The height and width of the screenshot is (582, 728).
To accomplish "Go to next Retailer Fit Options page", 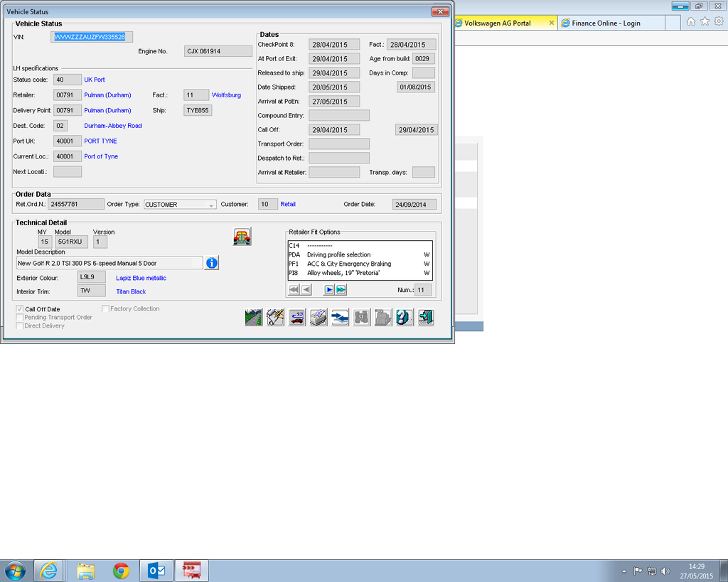I will [328, 290].
